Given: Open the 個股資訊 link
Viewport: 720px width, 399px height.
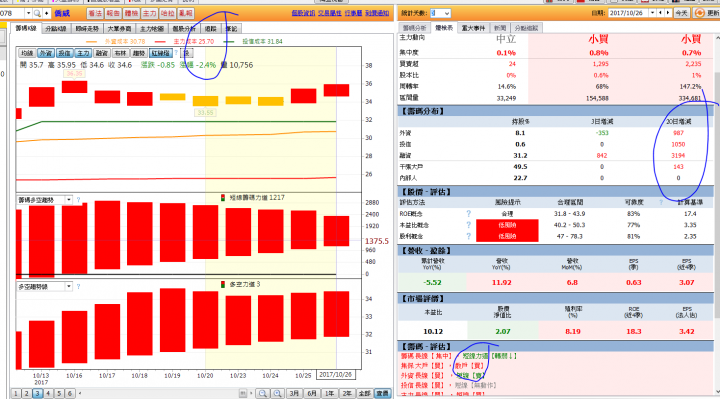Looking at the screenshot, I should click(x=303, y=13).
